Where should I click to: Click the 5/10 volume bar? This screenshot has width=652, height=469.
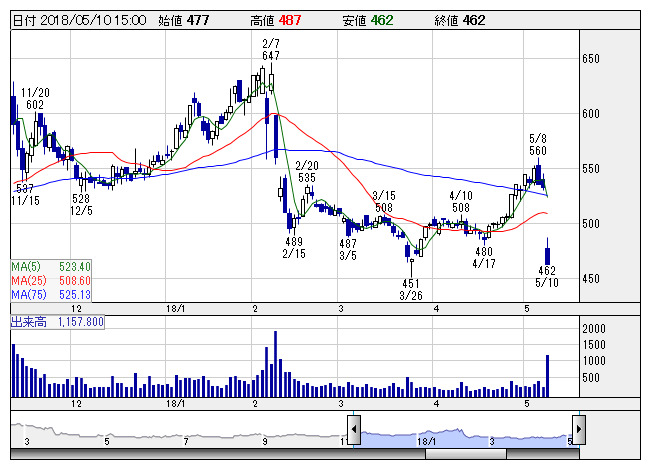[x=547, y=375]
